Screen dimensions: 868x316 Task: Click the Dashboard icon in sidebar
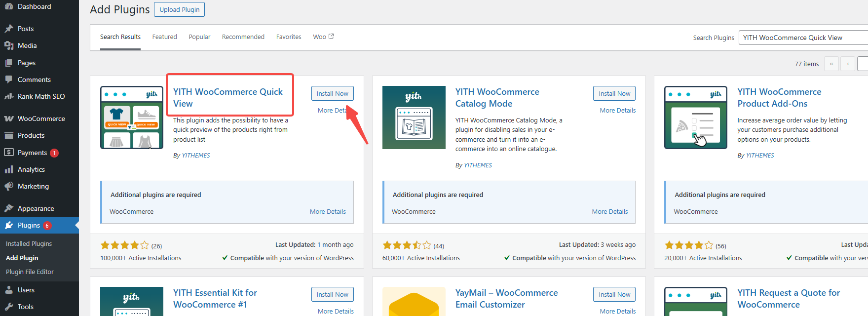click(x=9, y=6)
